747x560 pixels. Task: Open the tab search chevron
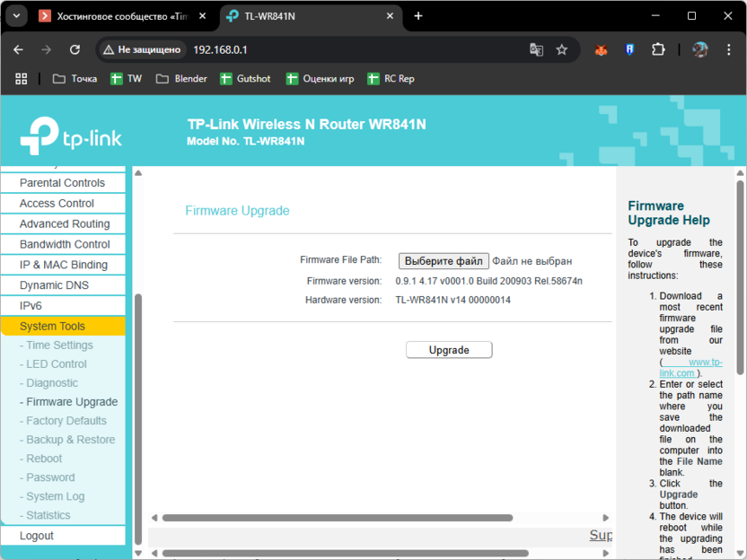point(17,16)
